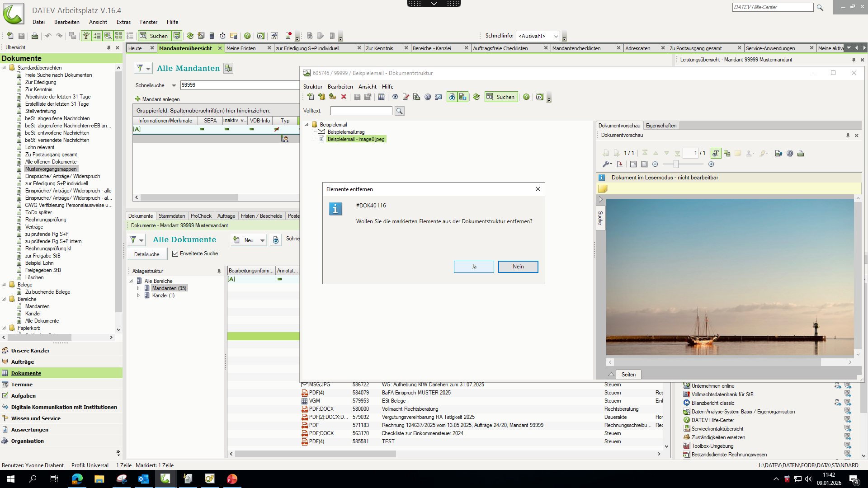The height and width of the screenshot is (488, 868).
Task: Click the Volltext magnifier search icon
Action: [x=399, y=111]
